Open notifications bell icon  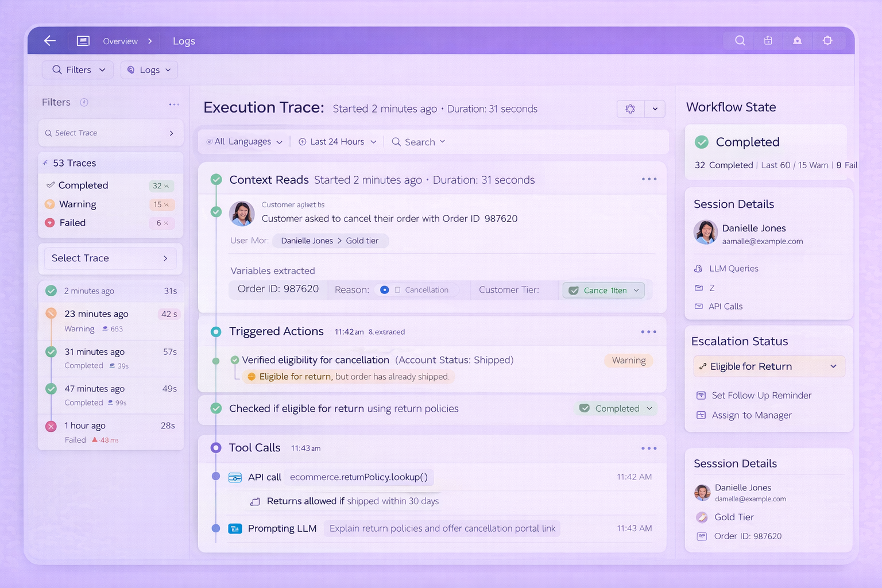point(797,41)
